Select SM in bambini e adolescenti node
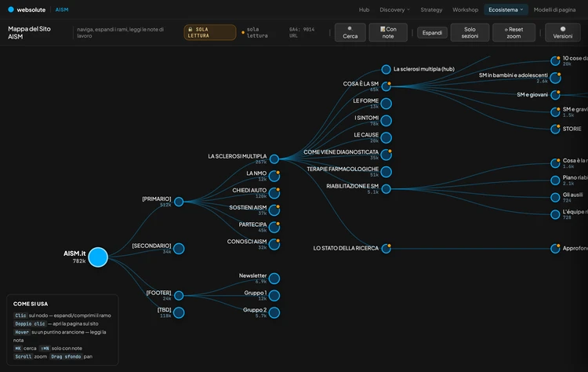The image size is (588, 372). [555, 78]
